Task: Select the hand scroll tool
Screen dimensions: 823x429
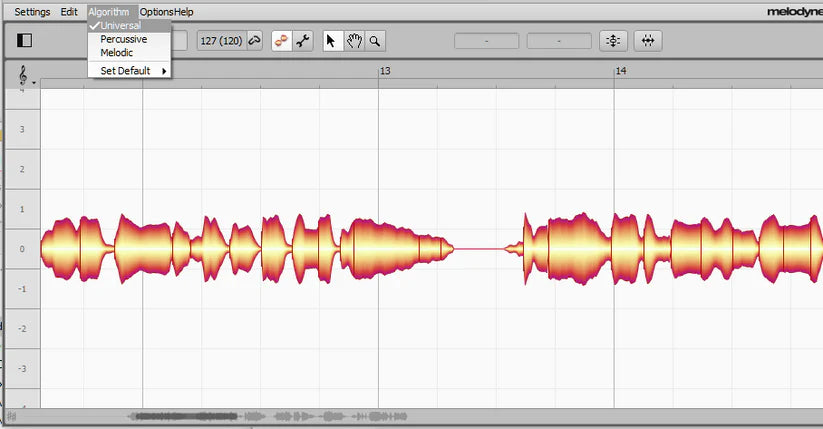Action: click(x=354, y=41)
